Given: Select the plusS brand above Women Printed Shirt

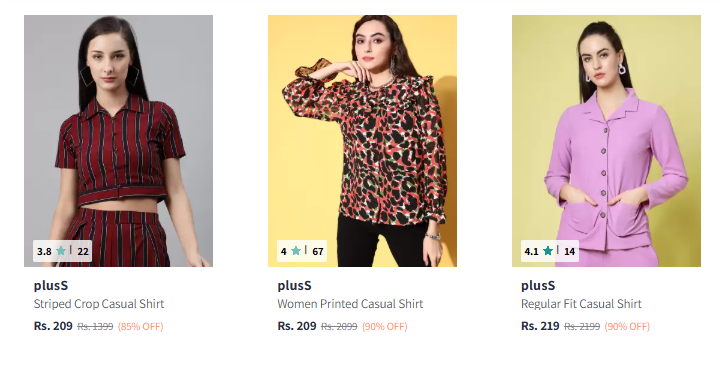Looking at the screenshot, I should click(x=294, y=286).
